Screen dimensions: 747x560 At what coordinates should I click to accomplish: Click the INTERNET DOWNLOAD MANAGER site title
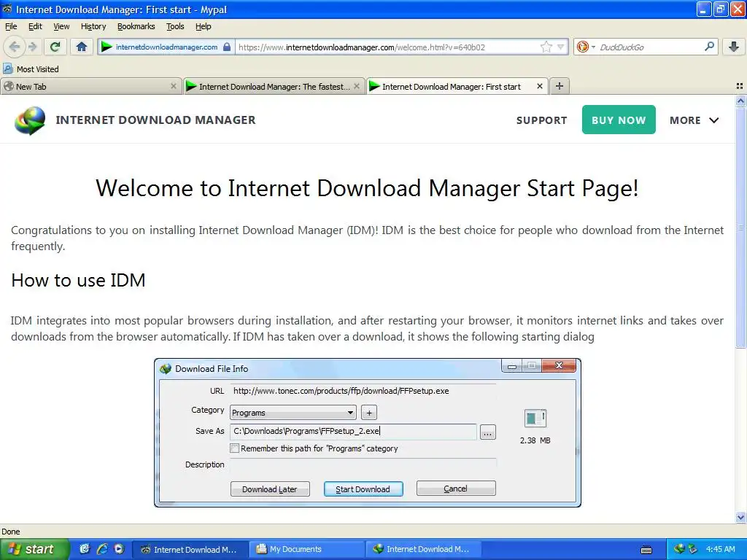pos(156,120)
